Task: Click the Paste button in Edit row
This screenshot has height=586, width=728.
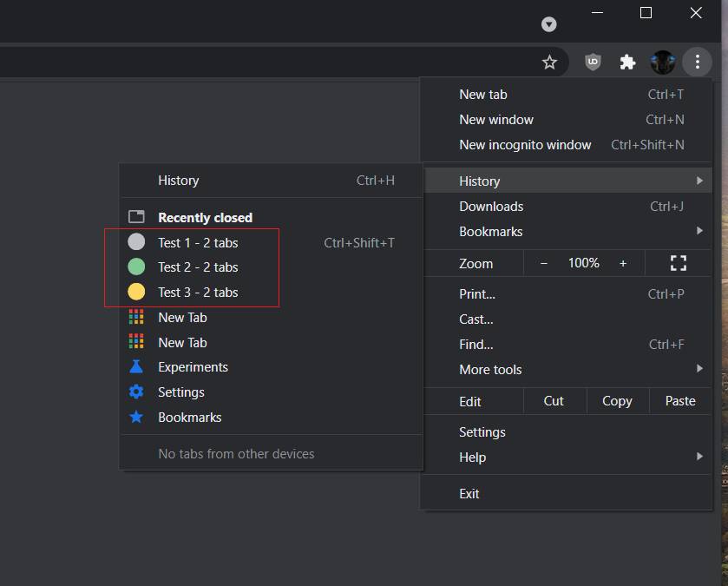Action: tap(680, 401)
